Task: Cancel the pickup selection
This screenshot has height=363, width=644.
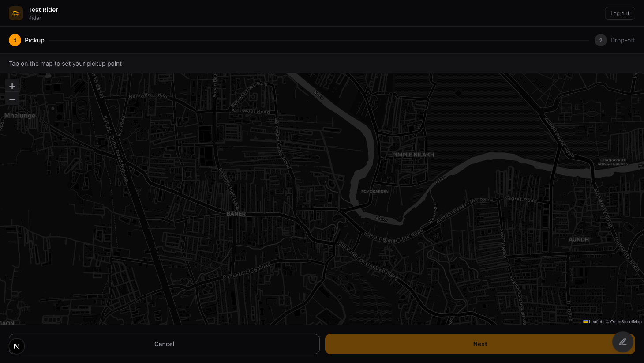Action: coord(164,344)
